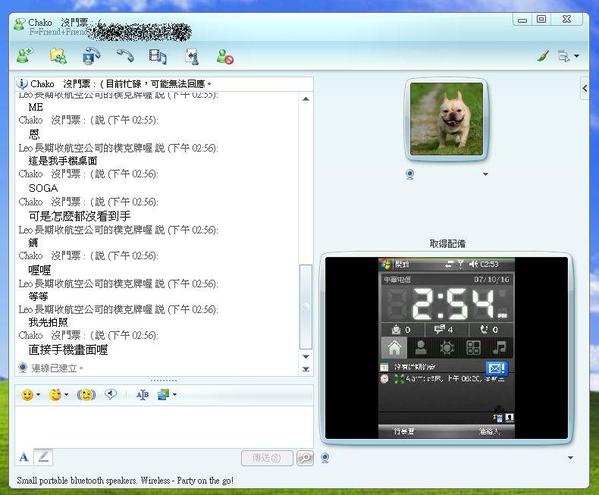
Task: Open dropdown arrow below the video panel
Action: pos(570,458)
